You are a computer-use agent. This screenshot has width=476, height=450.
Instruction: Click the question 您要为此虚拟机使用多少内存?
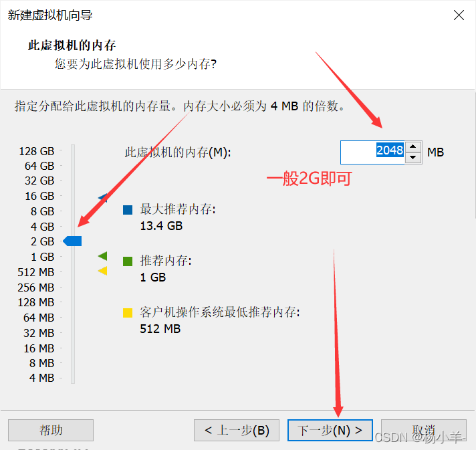[136, 64]
